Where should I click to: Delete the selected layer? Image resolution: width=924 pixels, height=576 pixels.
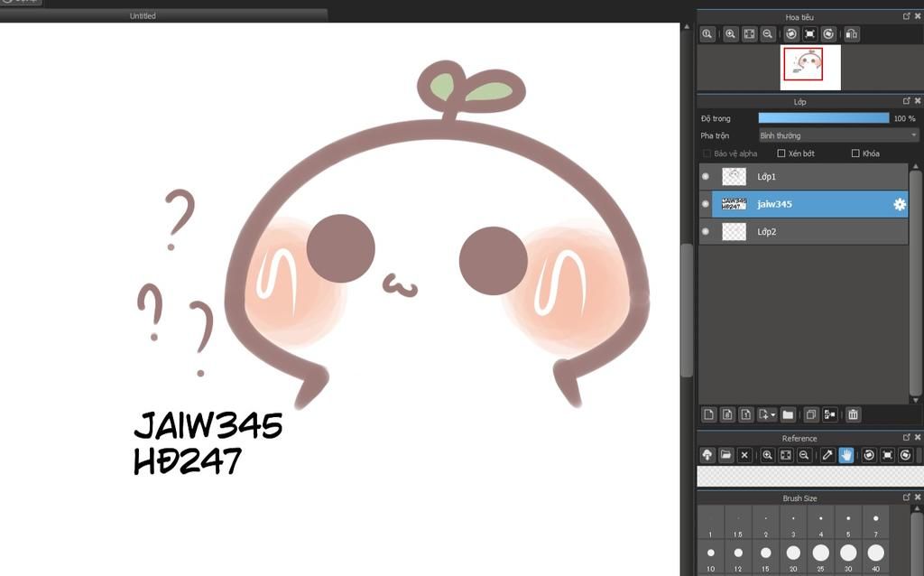tap(853, 414)
